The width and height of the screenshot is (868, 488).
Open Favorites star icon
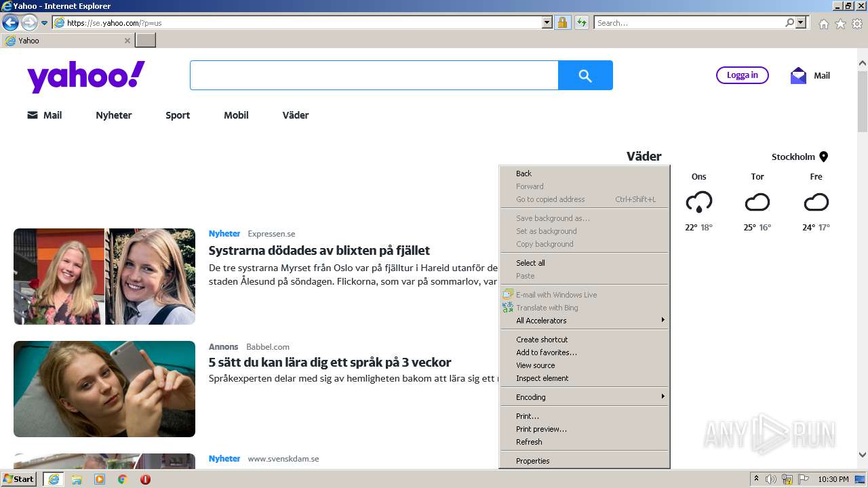tap(840, 24)
